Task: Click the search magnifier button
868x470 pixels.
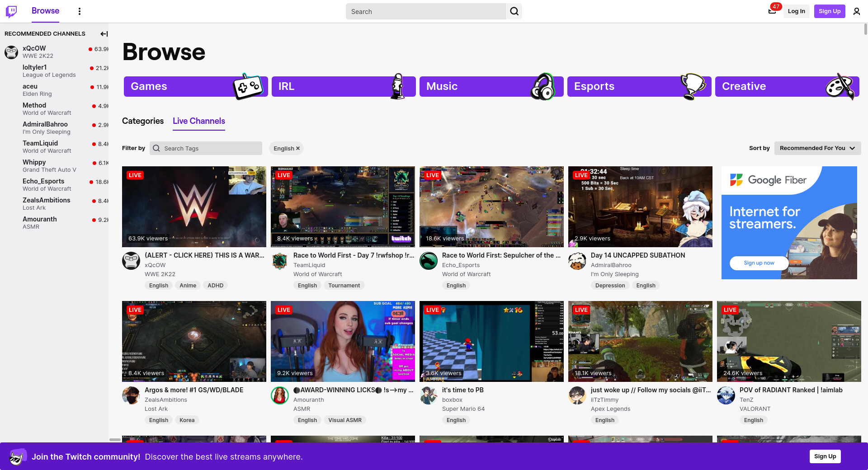Action: (x=514, y=11)
